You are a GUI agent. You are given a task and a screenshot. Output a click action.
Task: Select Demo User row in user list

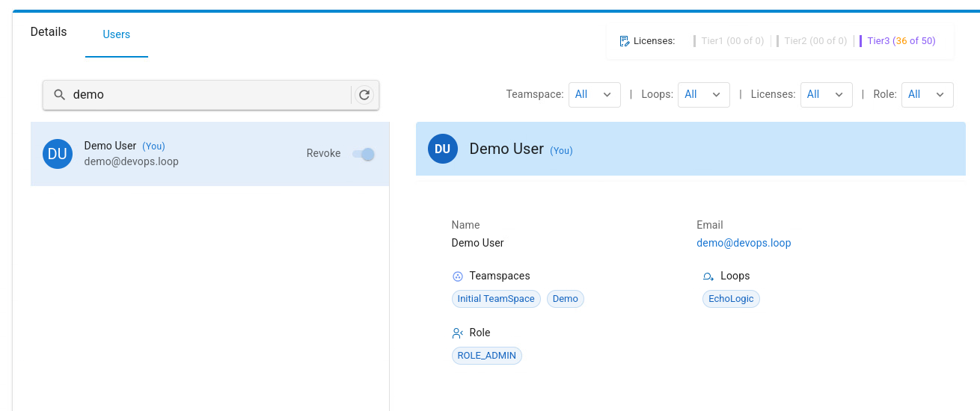210,154
